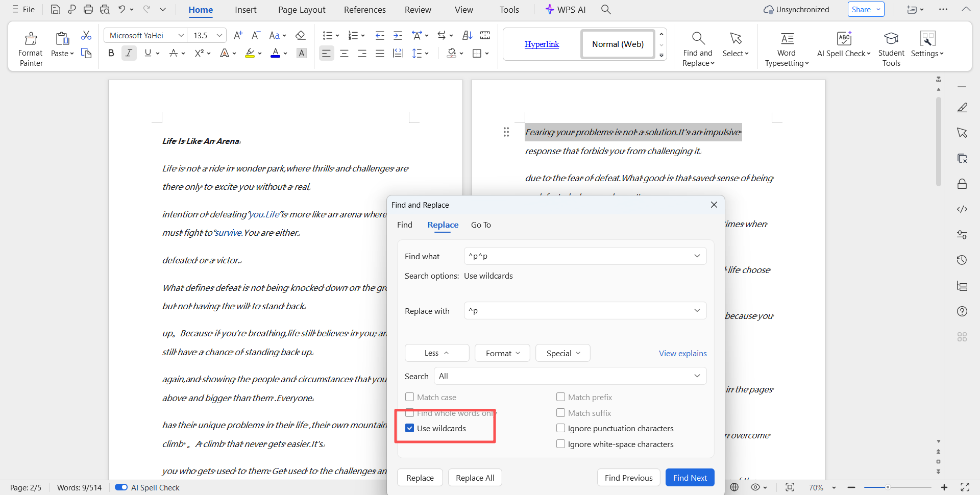
Task: Toggle AI Spell Check switch in status bar
Action: (x=121, y=487)
